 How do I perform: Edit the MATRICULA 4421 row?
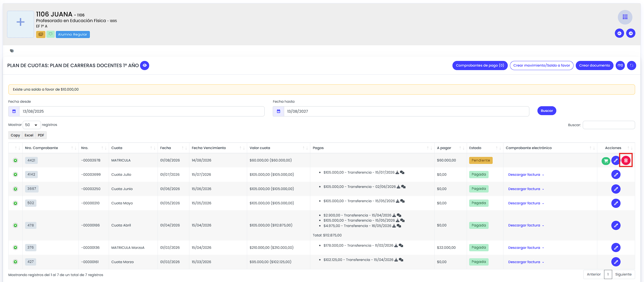click(616, 160)
